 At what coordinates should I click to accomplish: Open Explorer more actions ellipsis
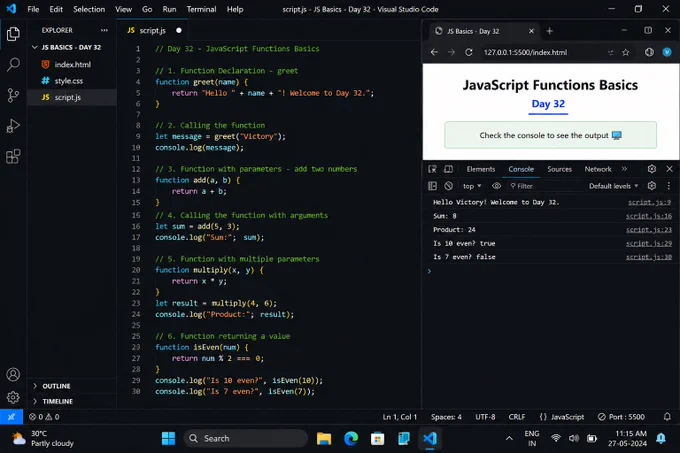pos(104,30)
